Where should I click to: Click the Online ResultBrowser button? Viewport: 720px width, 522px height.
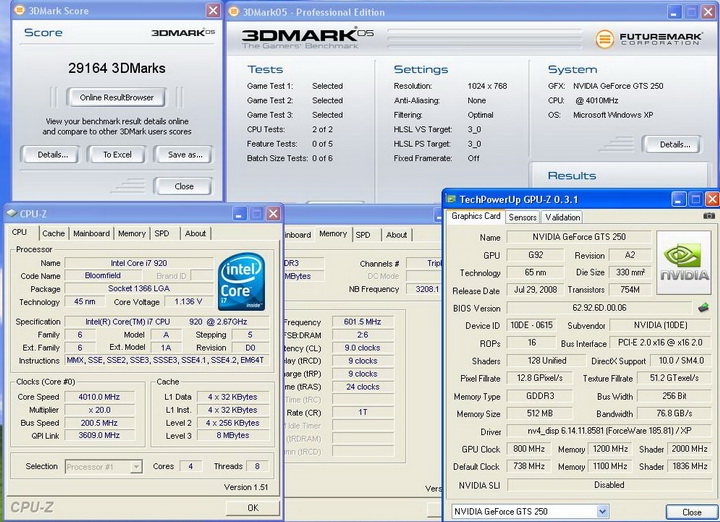pos(116,97)
